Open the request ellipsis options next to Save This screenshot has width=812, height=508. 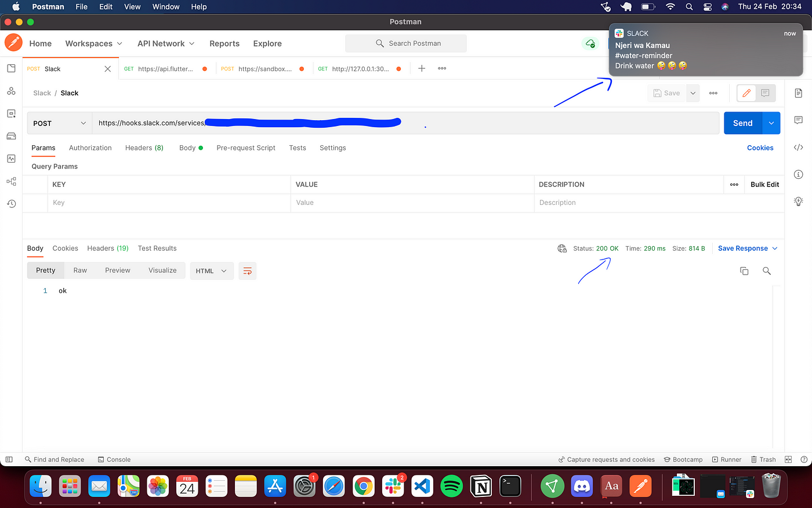coord(713,93)
